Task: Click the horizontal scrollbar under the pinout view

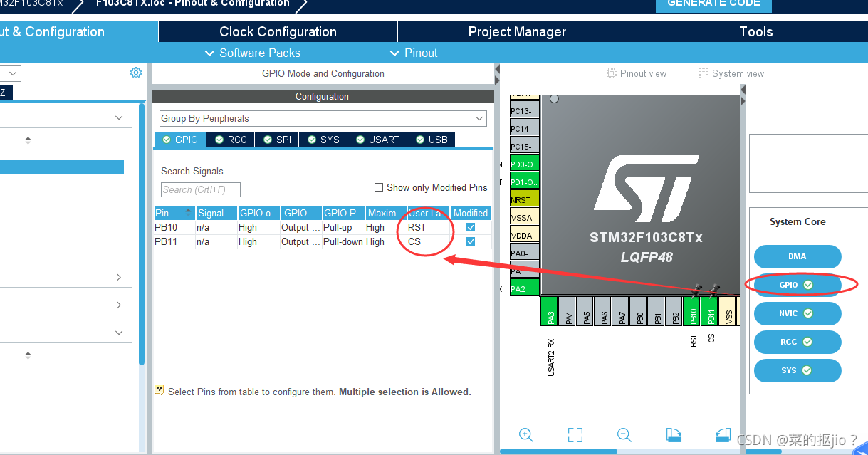Action: pos(558,451)
